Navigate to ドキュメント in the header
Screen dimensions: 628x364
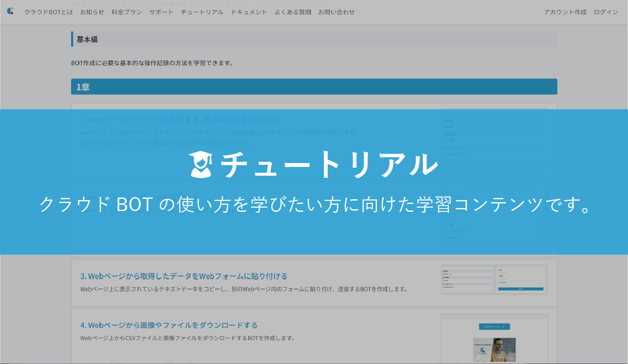(249, 12)
